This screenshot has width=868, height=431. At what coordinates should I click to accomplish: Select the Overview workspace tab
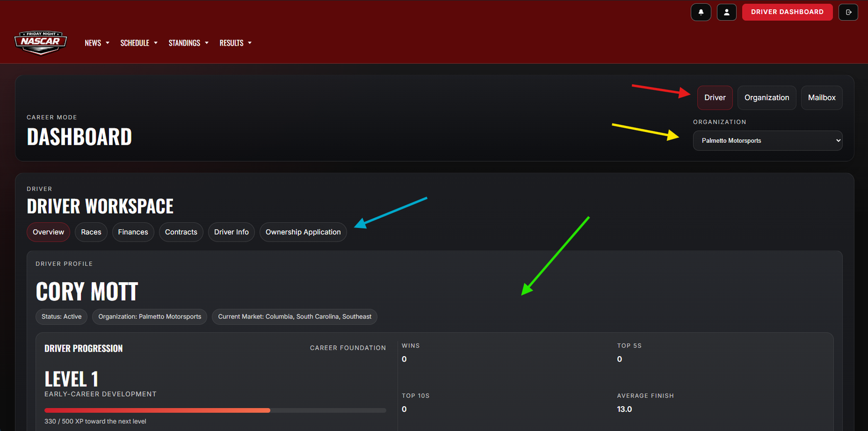48,232
